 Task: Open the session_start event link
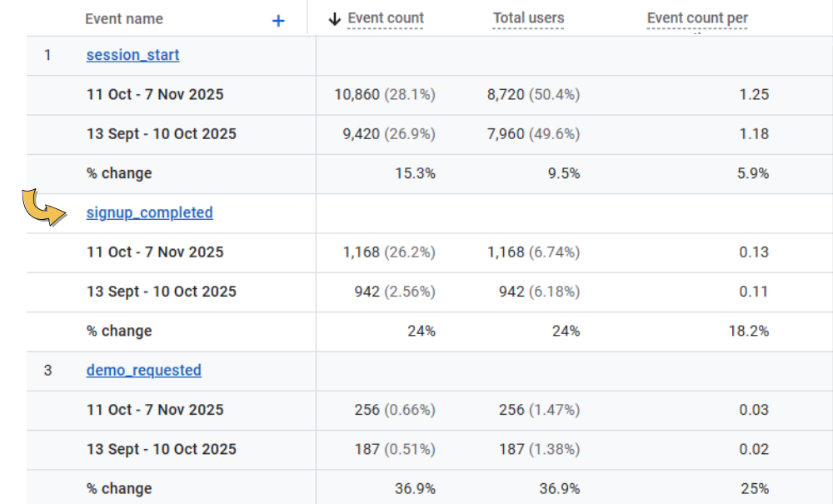132,55
